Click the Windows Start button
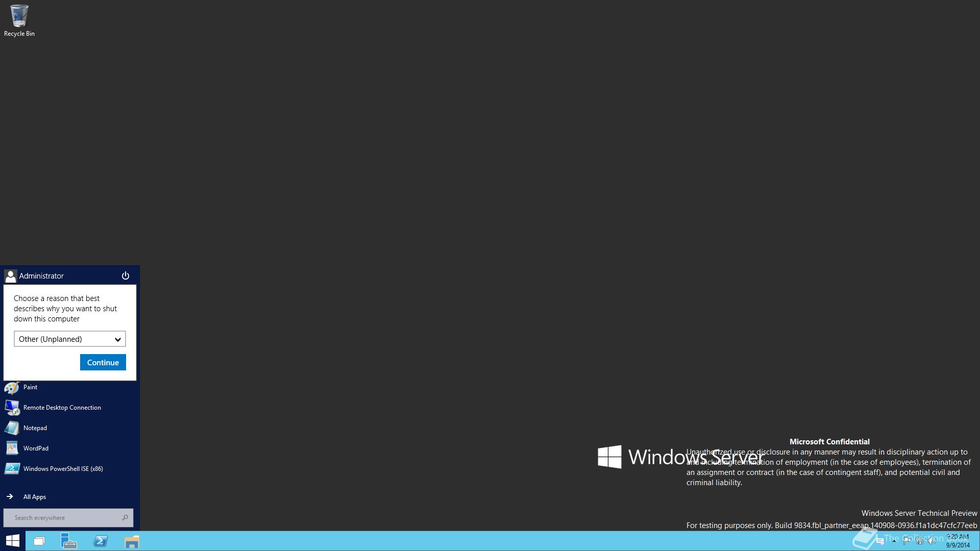The width and height of the screenshot is (980, 551). 13,541
